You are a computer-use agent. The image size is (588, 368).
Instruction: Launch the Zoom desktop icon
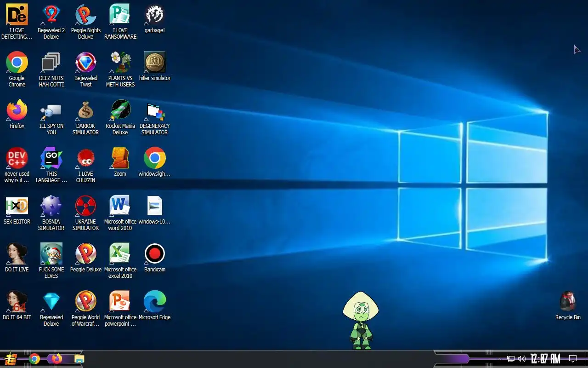click(x=120, y=161)
